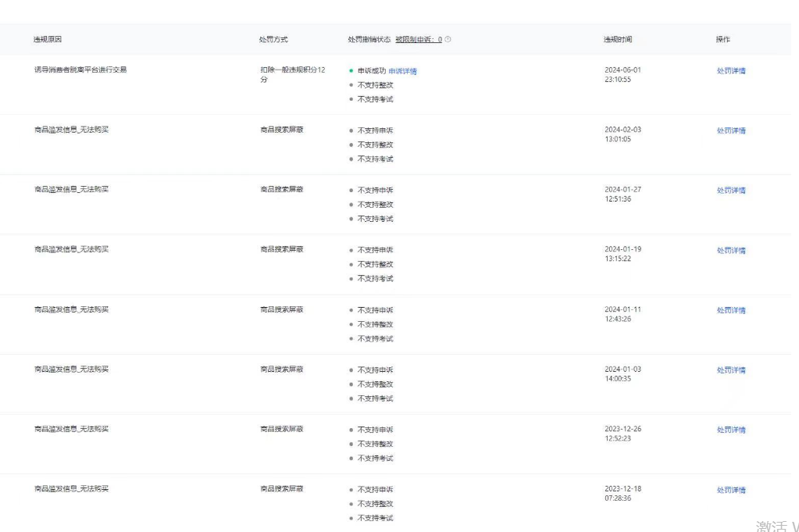Click the 操作 column header
This screenshot has width=799, height=532.
pyautogui.click(x=723, y=39)
